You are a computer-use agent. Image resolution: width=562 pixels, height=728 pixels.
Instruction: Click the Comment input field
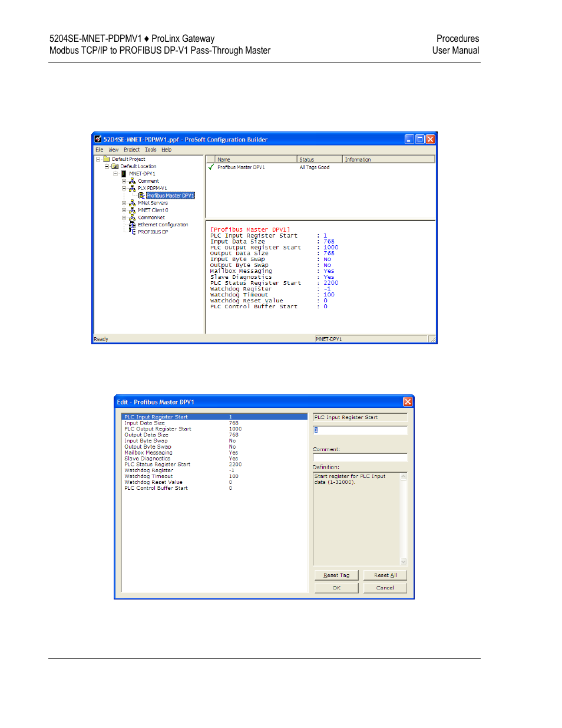(360, 457)
